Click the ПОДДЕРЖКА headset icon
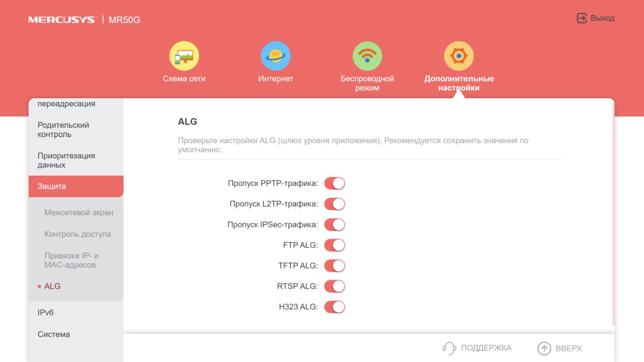644x362 pixels. 449,348
